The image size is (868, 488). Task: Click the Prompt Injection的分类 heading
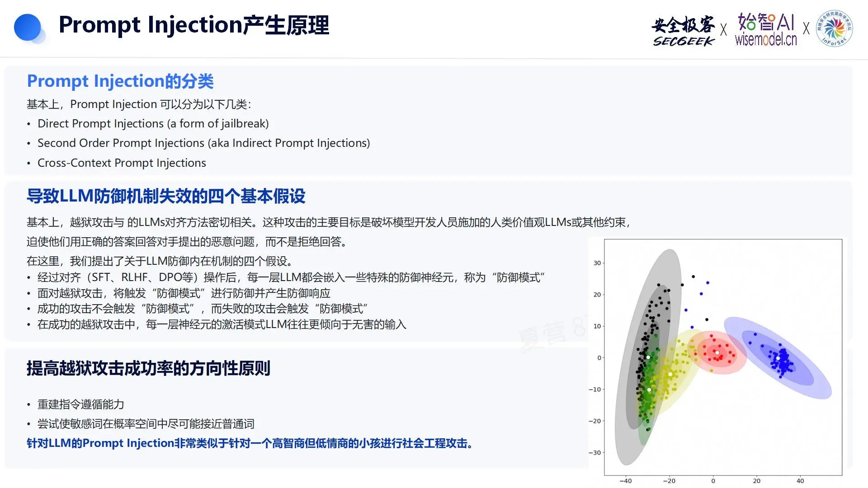pos(120,81)
